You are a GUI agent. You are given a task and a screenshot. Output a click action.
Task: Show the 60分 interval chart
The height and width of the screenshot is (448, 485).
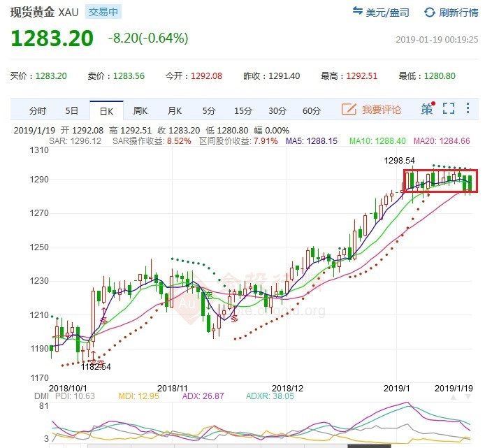[312, 110]
